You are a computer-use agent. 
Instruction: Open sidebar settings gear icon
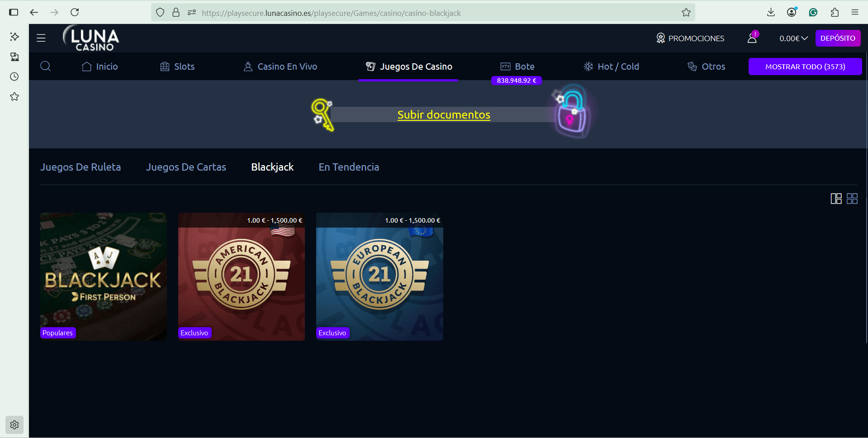click(14, 425)
